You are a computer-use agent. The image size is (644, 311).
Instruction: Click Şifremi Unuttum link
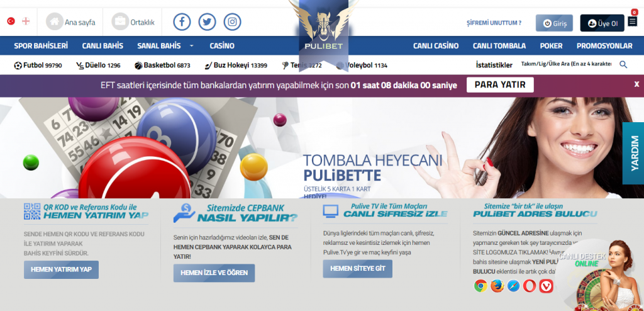point(494,23)
